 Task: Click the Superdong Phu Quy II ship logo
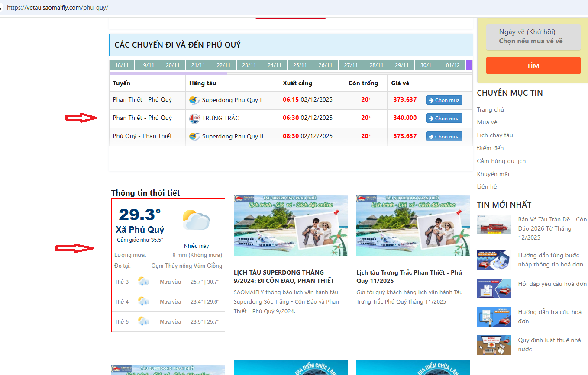click(194, 137)
